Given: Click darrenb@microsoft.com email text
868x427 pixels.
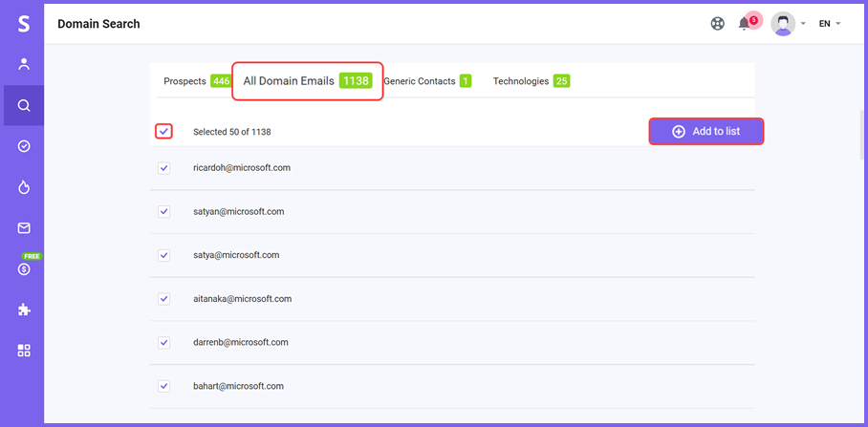Looking at the screenshot, I should click(241, 342).
